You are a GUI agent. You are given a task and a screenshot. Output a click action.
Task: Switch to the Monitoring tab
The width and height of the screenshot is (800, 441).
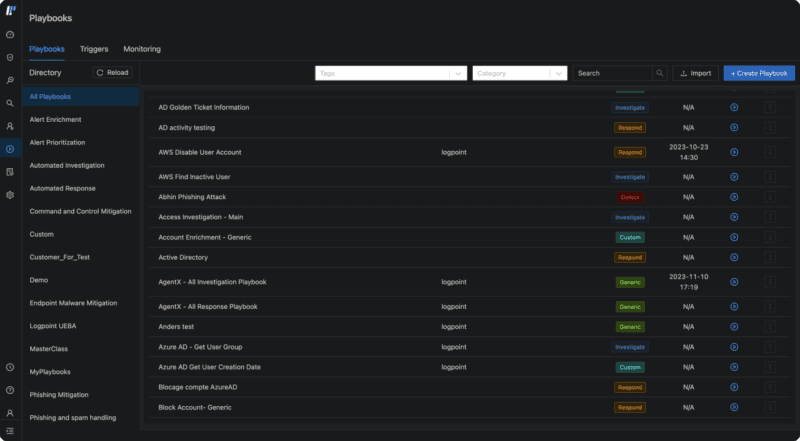click(142, 49)
